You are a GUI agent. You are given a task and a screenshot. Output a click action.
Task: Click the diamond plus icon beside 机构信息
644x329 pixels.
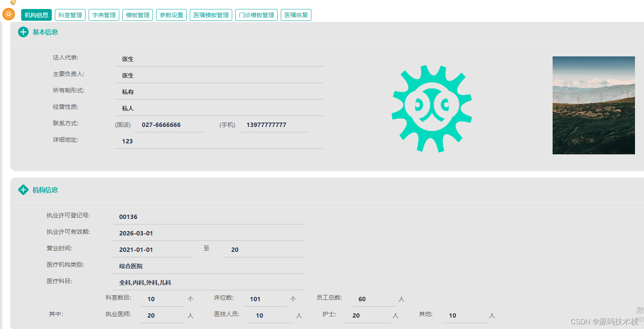(23, 190)
